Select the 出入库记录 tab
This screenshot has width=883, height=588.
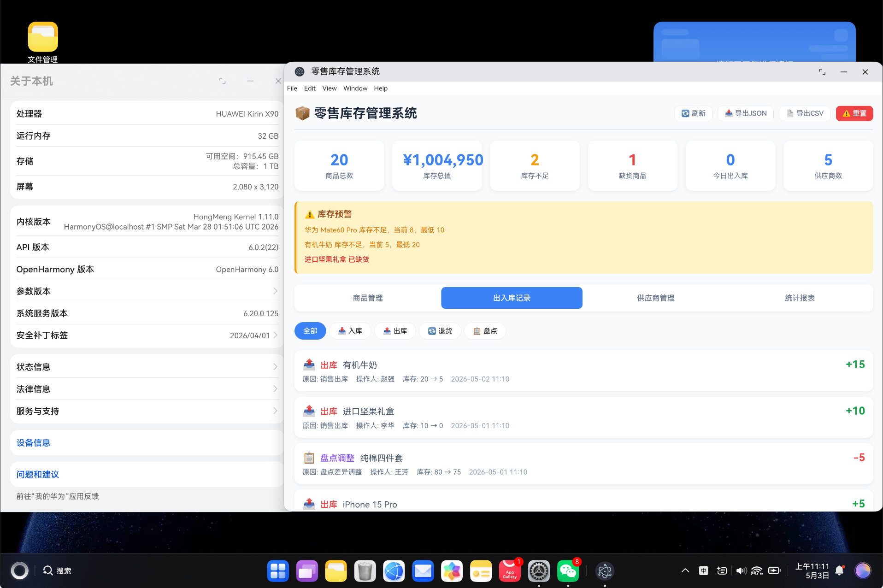tap(512, 298)
